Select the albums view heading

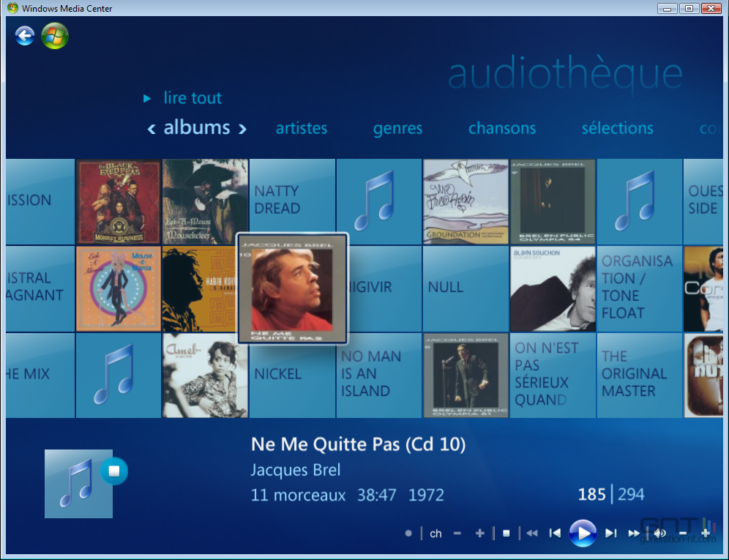point(197,127)
